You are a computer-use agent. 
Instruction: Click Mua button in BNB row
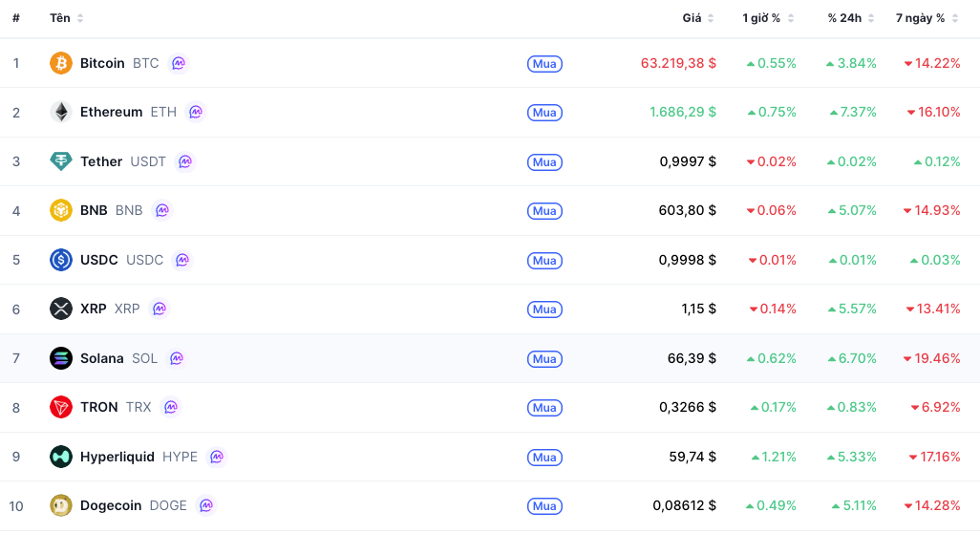[544, 211]
